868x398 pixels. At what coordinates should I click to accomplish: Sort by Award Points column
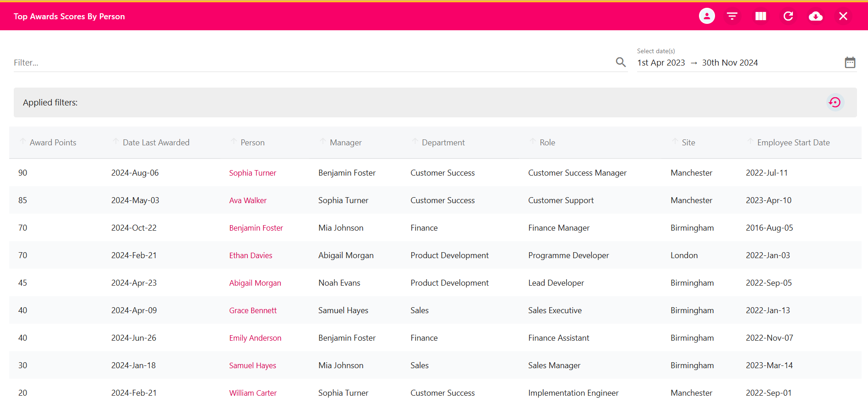[53, 143]
